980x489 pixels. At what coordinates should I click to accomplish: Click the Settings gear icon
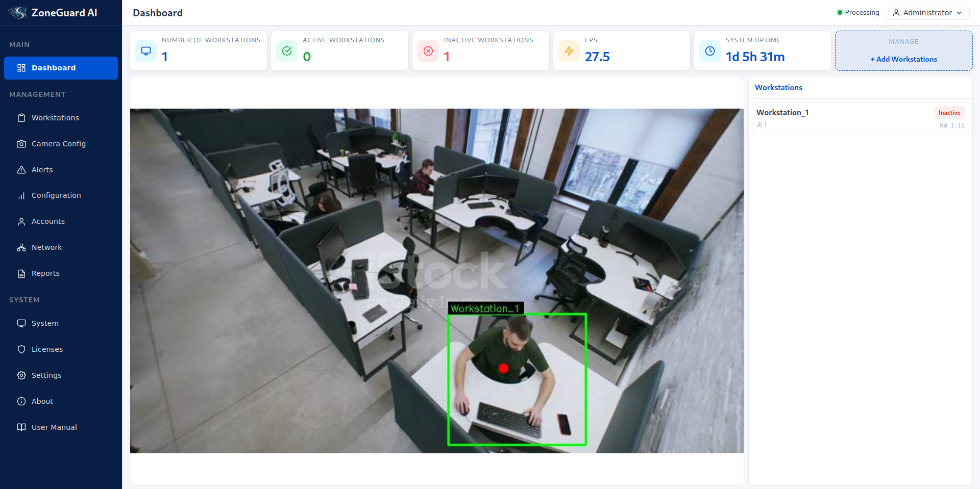coord(21,375)
